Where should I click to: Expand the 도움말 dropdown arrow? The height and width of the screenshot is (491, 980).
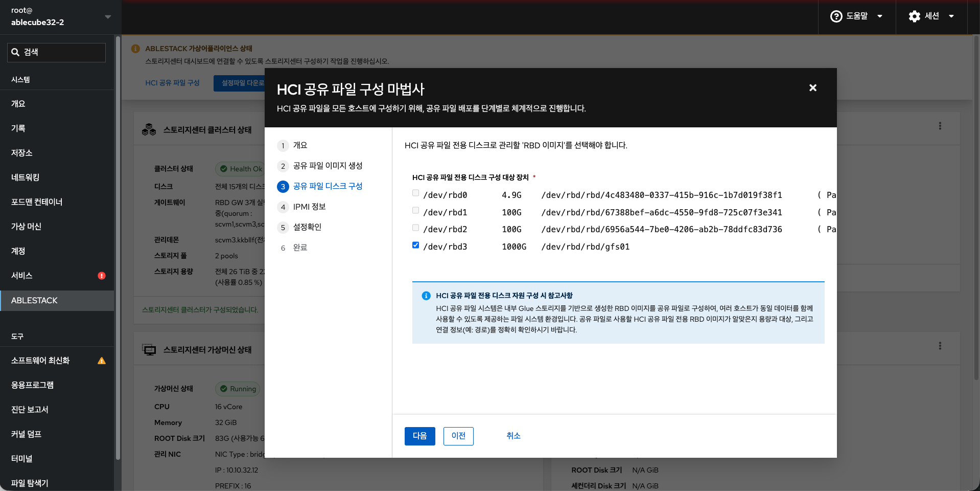880,16
